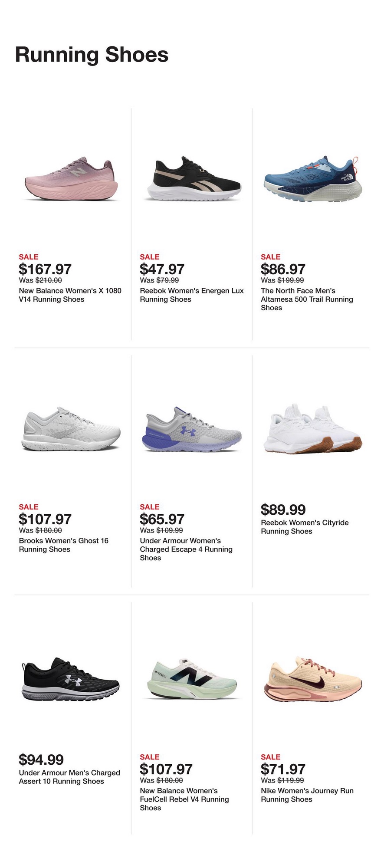Open Under Armour Women's Charged Escape 4 link
Screen dimensions: 384x868
[x=186, y=549]
